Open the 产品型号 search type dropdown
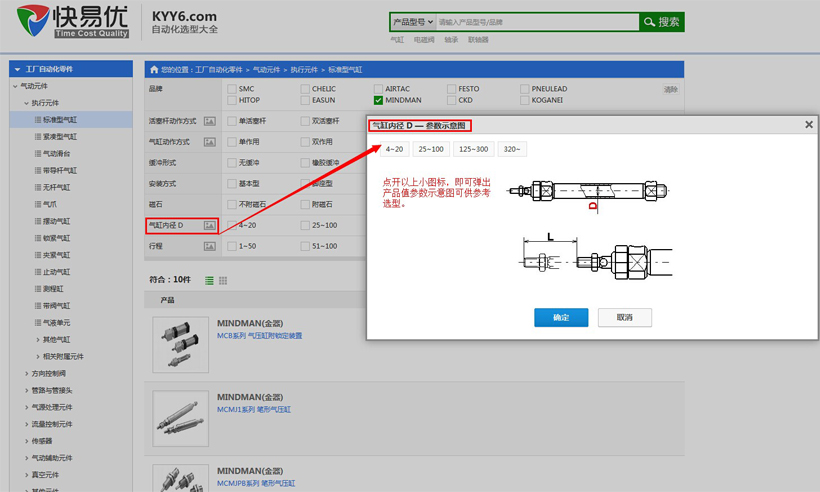Viewport: 820px width, 492px height. [413, 22]
